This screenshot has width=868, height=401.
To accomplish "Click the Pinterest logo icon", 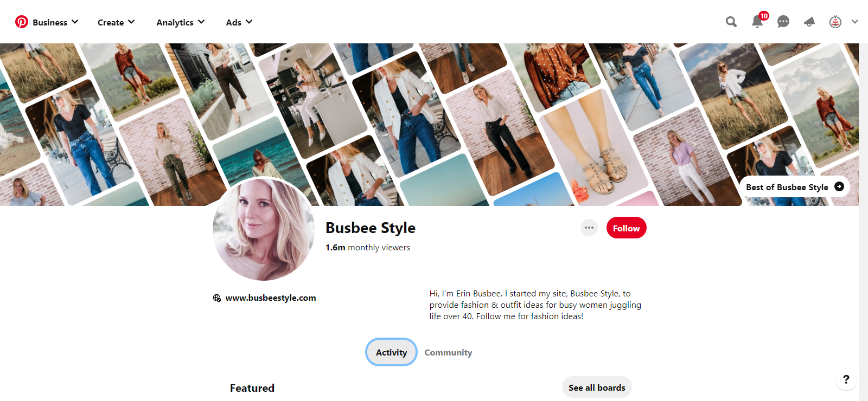I will (x=21, y=22).
